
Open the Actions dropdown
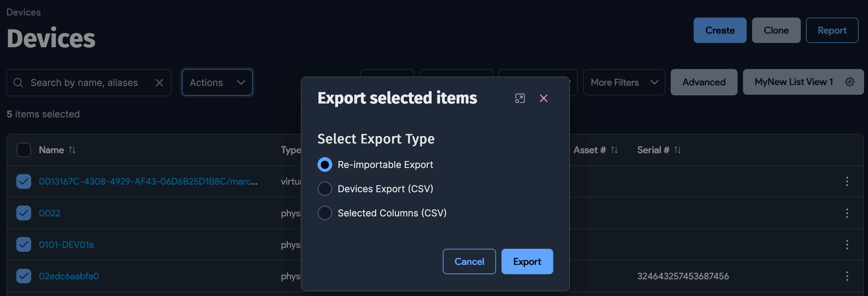tap(217, 82)
